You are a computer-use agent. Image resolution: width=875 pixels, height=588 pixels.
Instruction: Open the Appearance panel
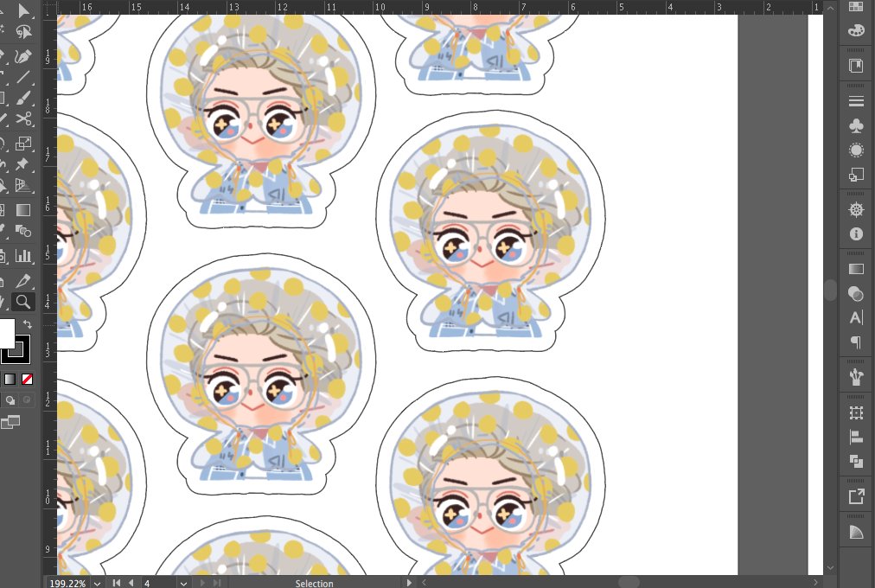click(x=856, y=150)
